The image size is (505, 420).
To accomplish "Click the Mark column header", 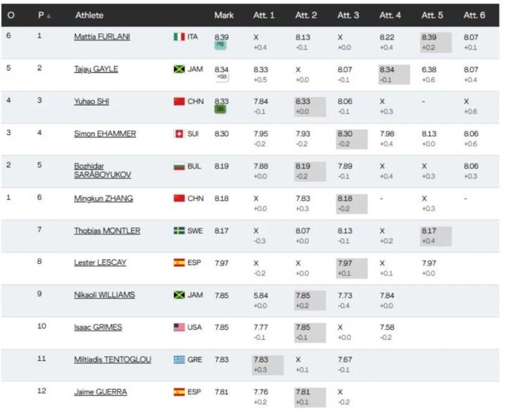I will point(224,15).
